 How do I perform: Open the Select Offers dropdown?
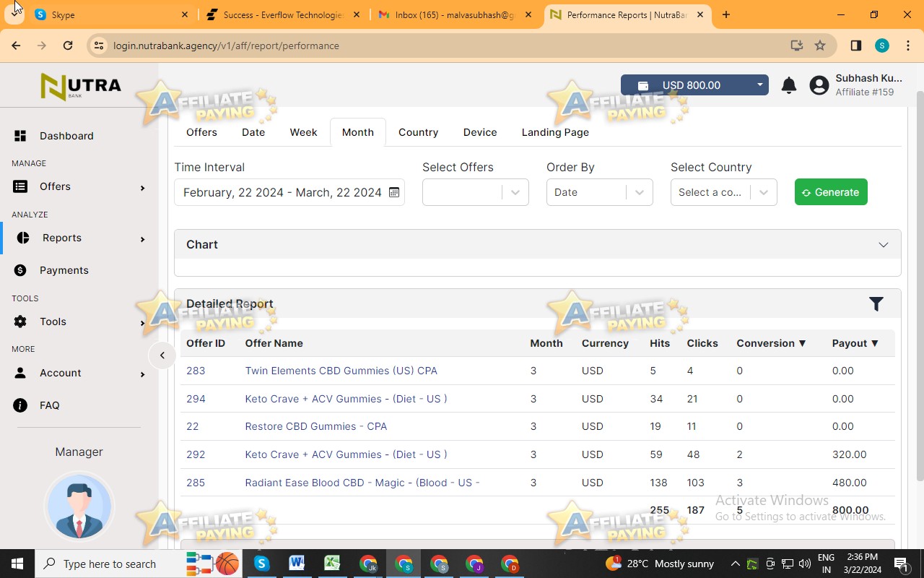[476, 192]
